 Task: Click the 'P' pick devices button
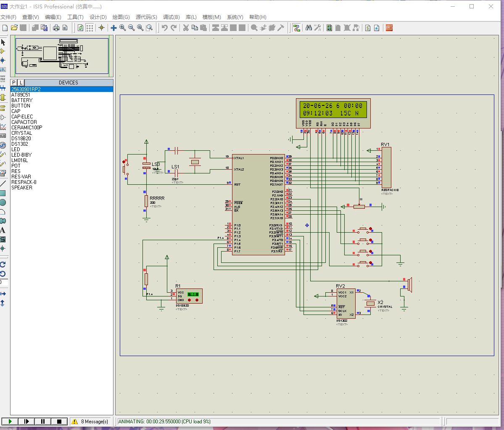coord(14,83)
